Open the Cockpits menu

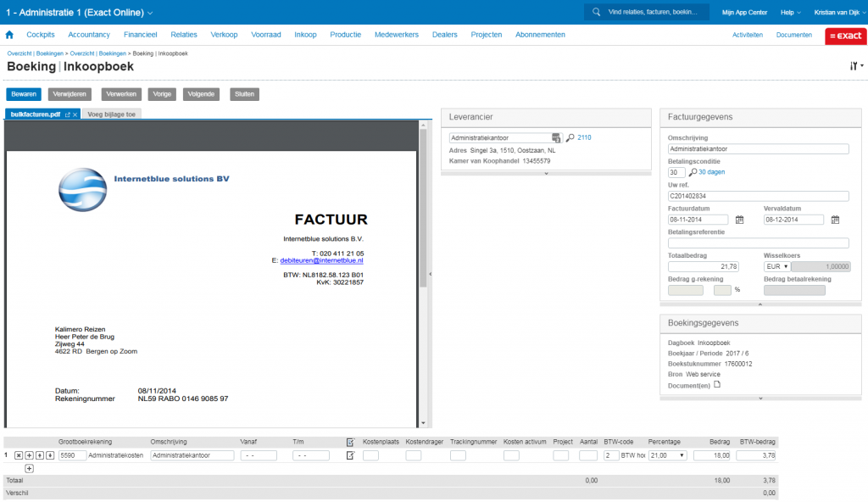(41, 35)
